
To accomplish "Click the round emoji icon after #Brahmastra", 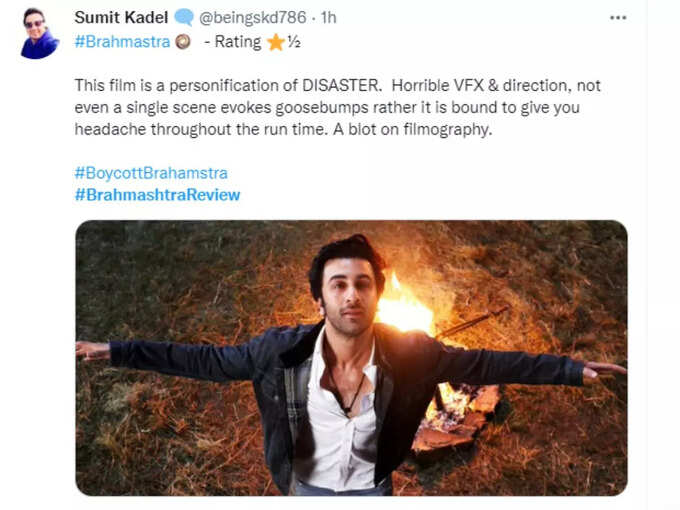I will point(183,42).
